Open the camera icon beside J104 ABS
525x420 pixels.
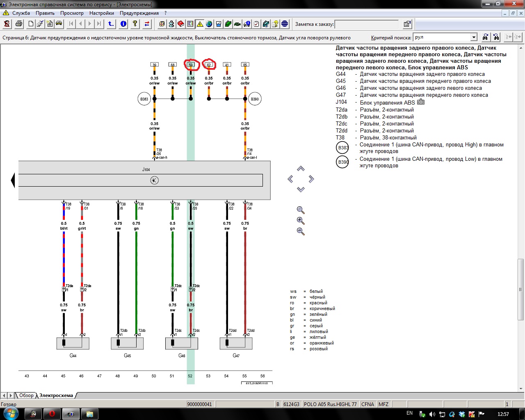421,102
